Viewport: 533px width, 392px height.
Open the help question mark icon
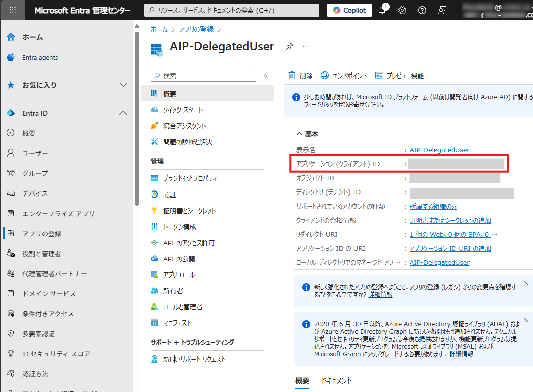tap(422, 10)
